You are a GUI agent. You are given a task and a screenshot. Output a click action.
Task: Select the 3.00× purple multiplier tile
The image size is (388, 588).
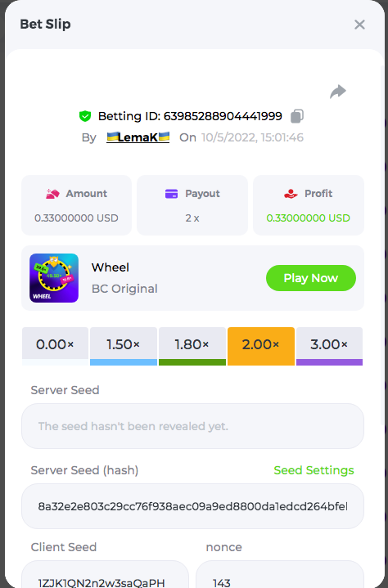coord(329,346)
